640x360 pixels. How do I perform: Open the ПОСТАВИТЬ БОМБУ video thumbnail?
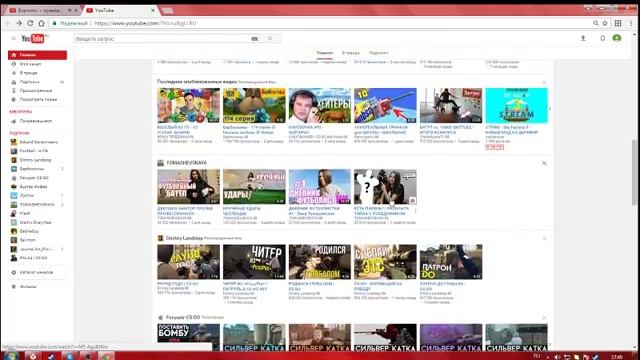[188, 337]
